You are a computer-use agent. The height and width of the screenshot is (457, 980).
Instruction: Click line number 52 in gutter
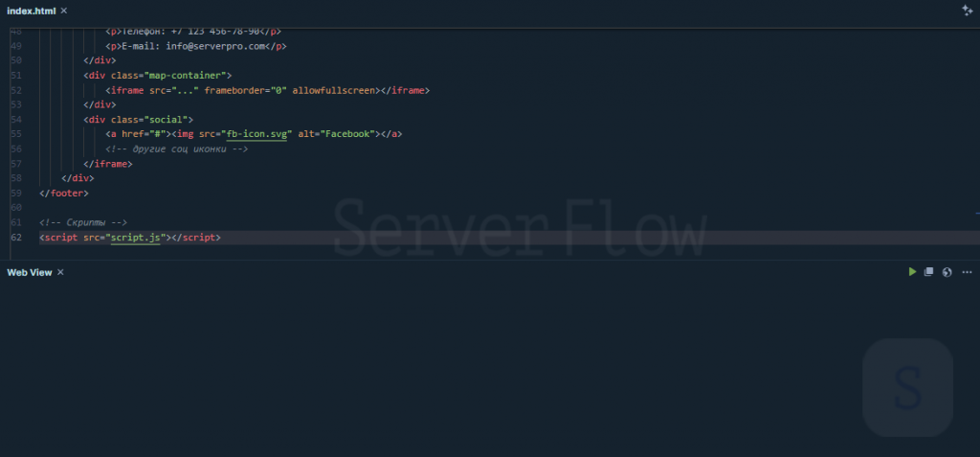[16, 90]
